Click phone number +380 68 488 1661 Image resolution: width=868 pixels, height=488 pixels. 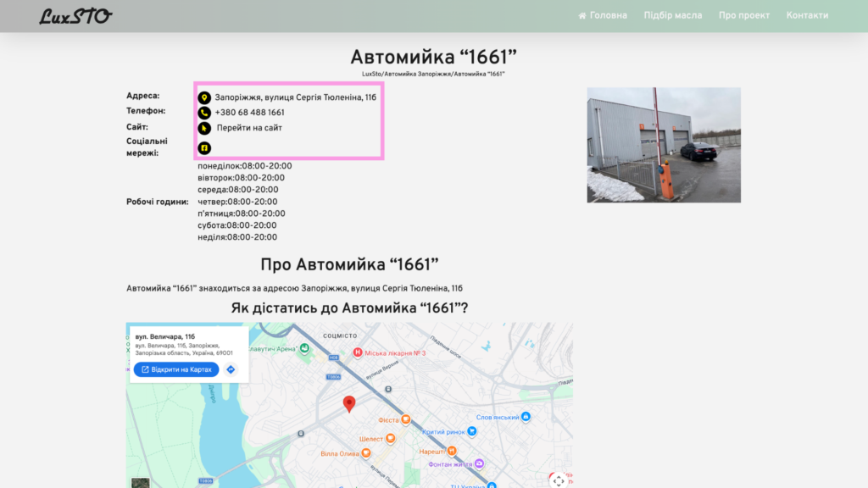pos(249,113)
